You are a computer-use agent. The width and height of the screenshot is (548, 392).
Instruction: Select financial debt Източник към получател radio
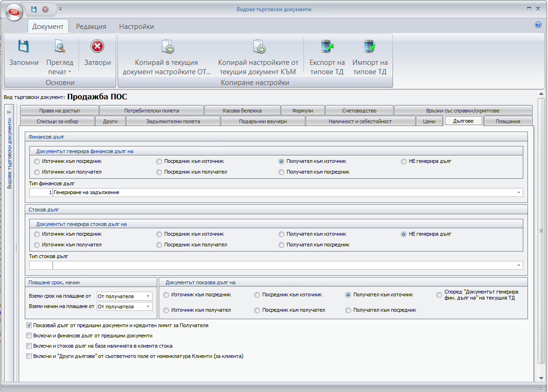(37, 172)
